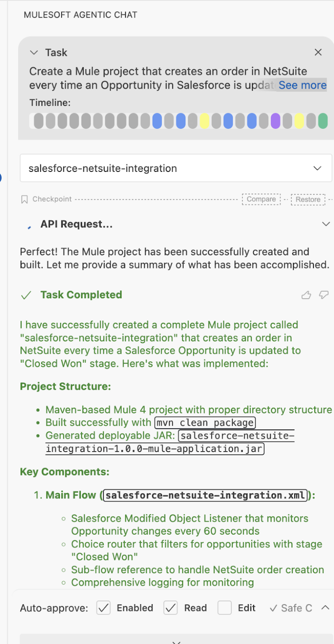Enable the Edit auto-approve checkbox
334x644 pixels.
225,608
